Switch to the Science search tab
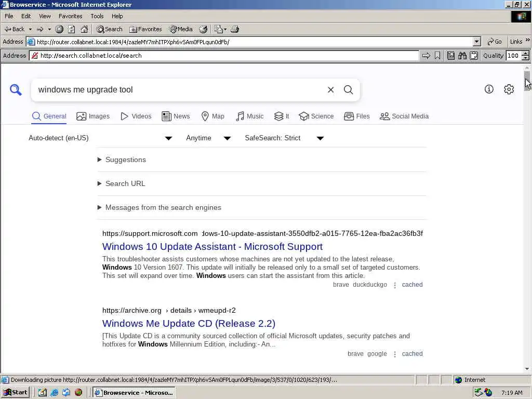 click(316, 116)
